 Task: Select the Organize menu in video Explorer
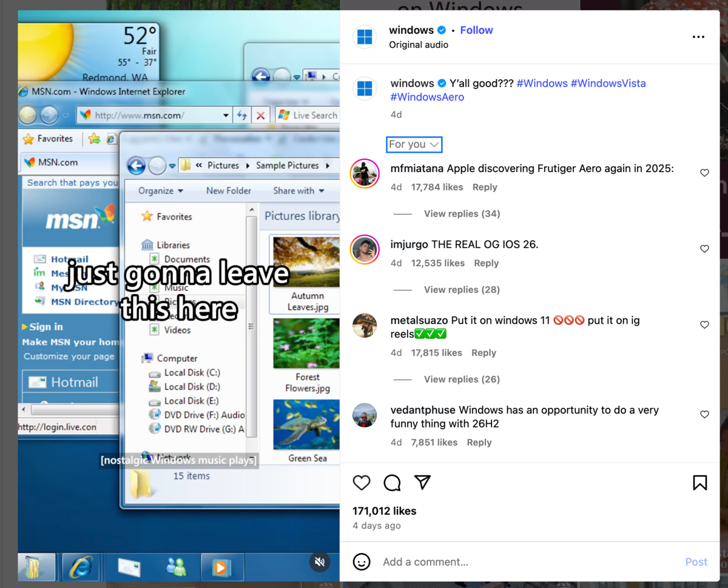pos(161,190)
